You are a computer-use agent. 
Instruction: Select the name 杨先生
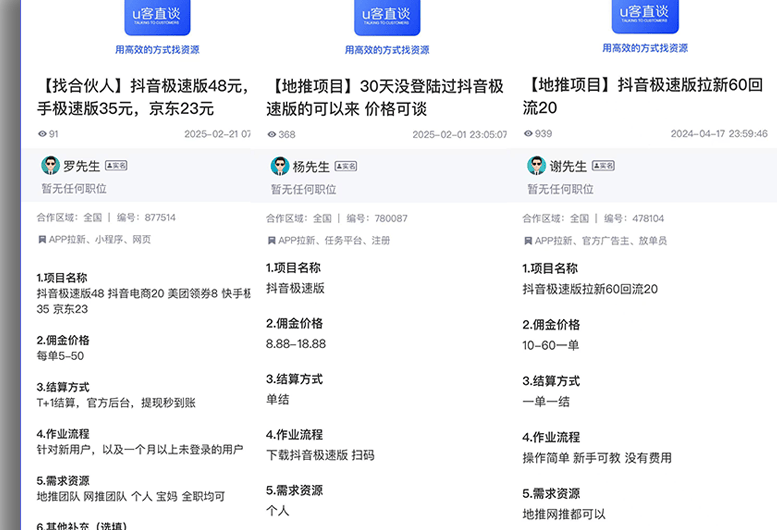click(311, 166)
